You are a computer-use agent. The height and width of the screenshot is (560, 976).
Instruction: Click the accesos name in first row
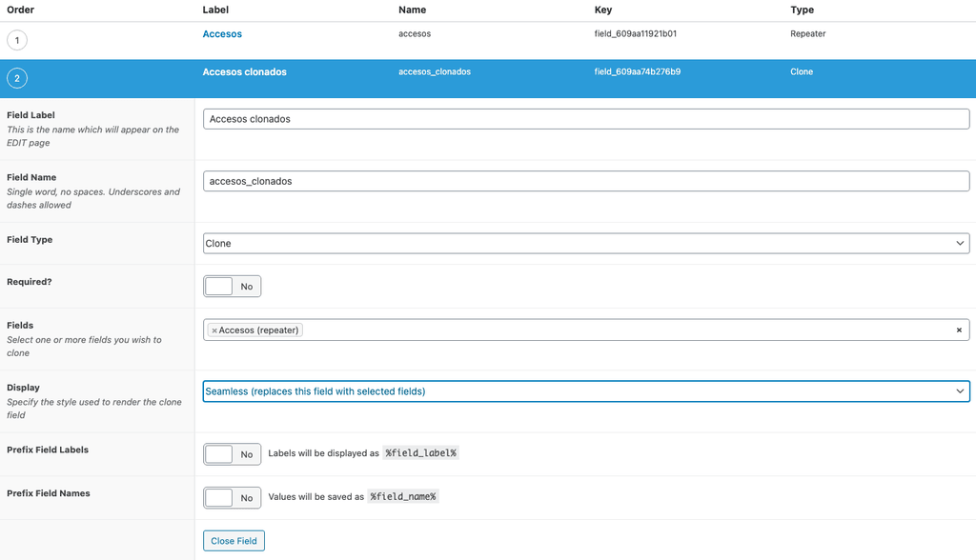click(414, 34)
